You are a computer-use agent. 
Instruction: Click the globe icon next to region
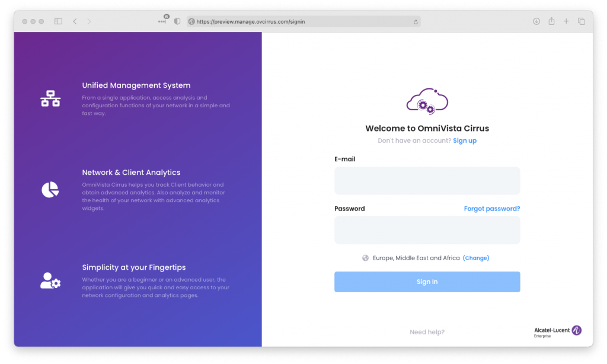[366, 258]
